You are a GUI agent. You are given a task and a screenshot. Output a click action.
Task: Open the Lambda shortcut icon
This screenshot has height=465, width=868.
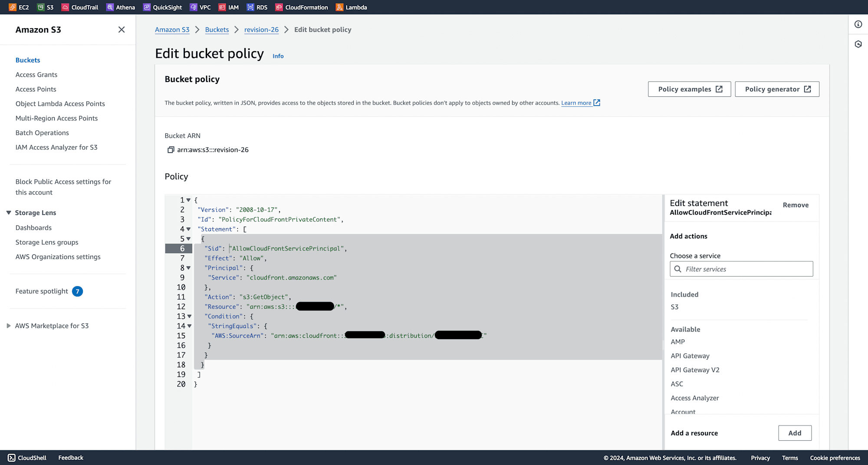(x=339, y=7)
